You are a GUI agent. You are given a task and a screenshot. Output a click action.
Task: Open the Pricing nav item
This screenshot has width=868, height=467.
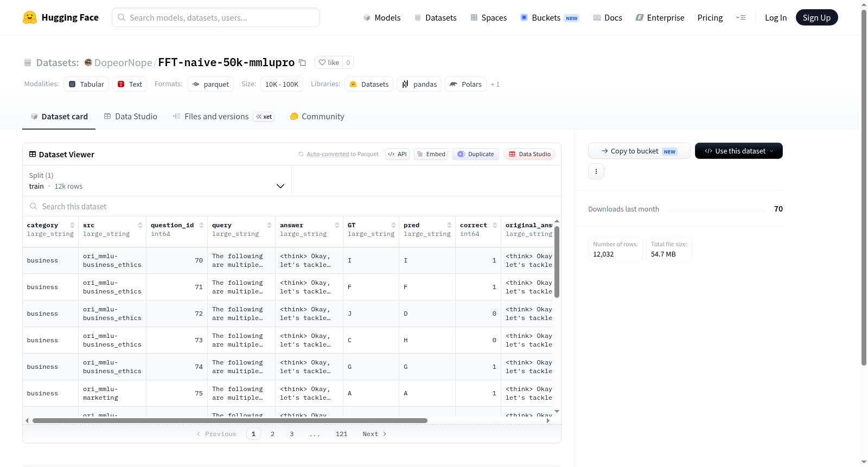[x=710, y=17]
